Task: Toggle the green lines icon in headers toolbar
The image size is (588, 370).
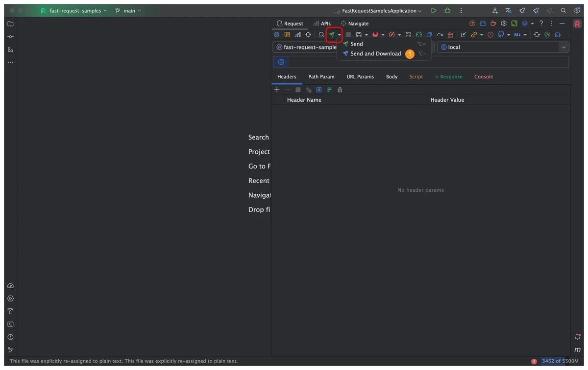Action: coord(329,90)
